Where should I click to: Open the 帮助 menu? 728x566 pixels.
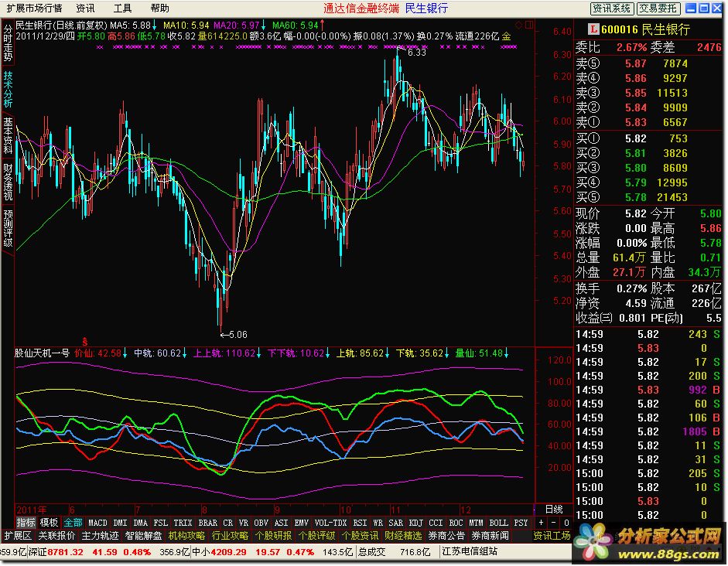coord(159,9)
